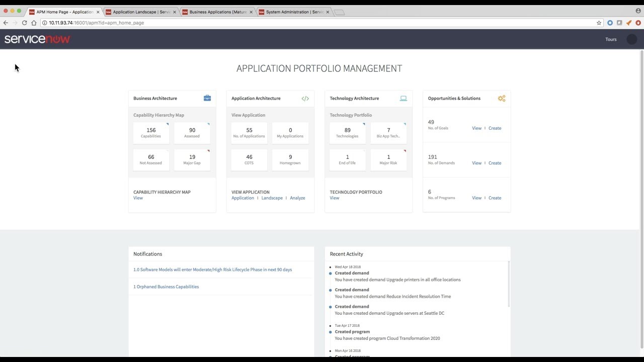Click View under Technology Portfolio
Image resolution: width=644 pixels, height=362 pixels.
335,198
